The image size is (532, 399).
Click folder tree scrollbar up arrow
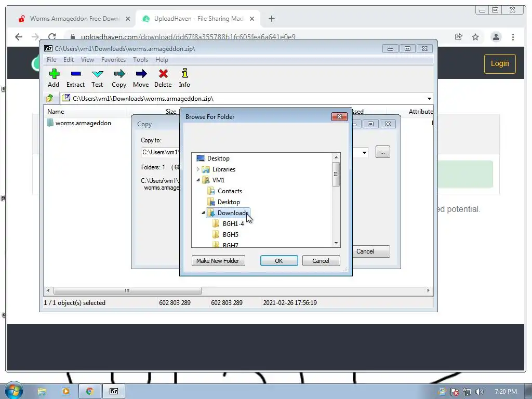pyautogui.click(x=336, y=157)
